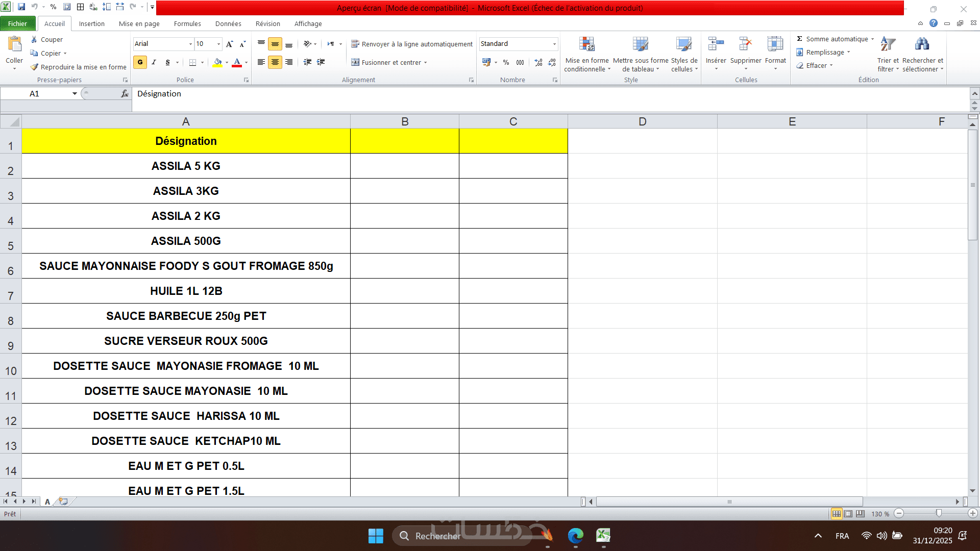Open the Arial font name dropdown
Screen dimensions: 980x551
(x=190, y=44)
